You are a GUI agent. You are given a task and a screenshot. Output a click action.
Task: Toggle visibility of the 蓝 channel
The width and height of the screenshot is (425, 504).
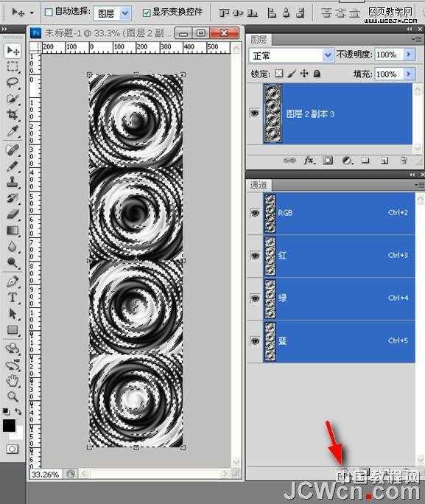[x=255, y=340]
